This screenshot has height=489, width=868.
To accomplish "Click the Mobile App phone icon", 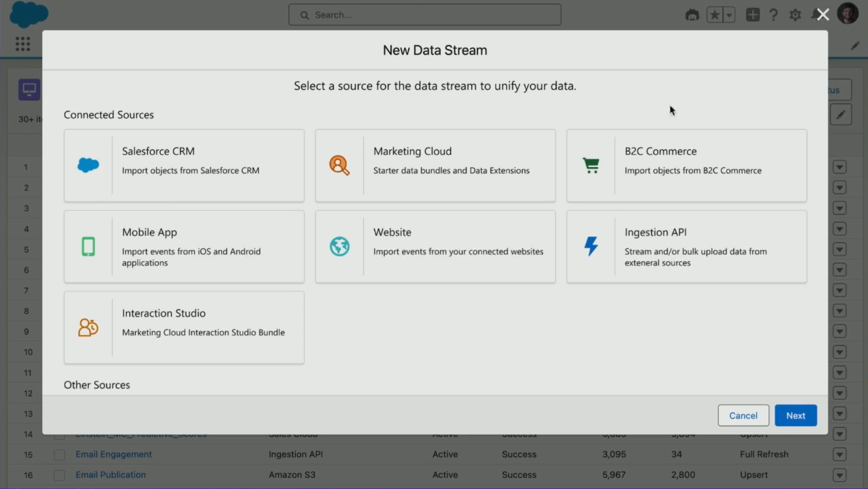I will tap(89, 246).
